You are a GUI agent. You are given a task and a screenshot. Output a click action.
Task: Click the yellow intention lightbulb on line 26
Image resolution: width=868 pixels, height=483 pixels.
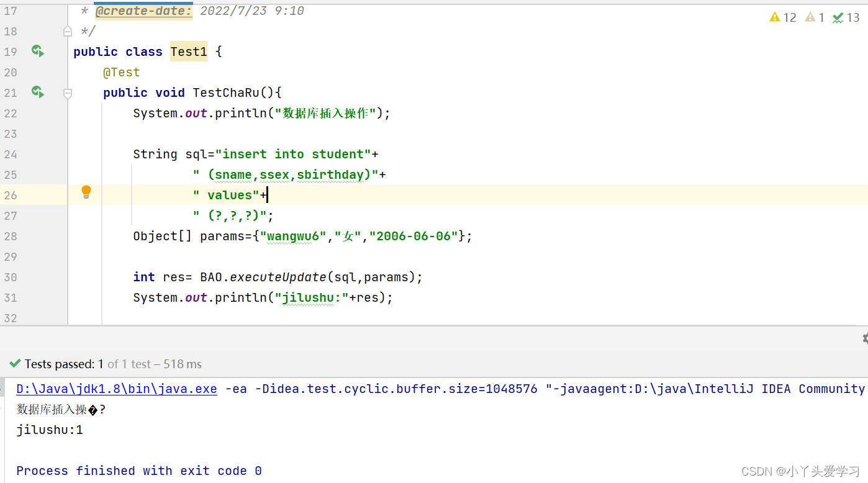coord(86,192)
